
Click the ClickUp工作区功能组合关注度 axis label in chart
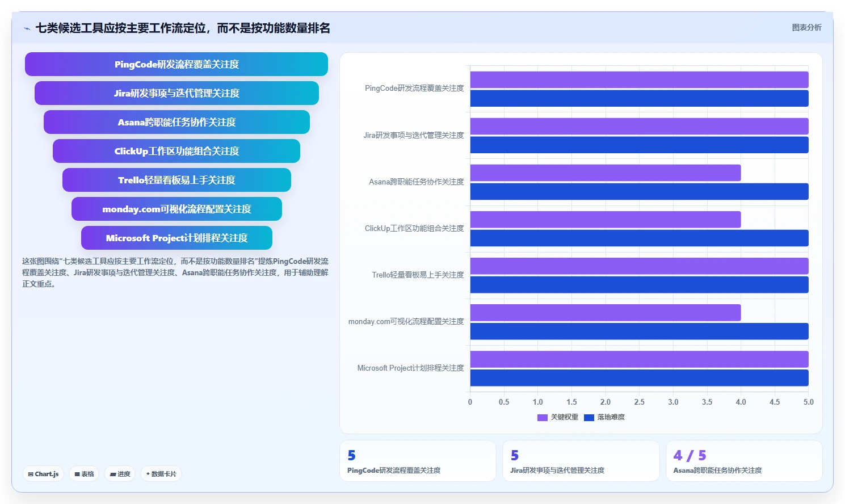click(414, 228)
